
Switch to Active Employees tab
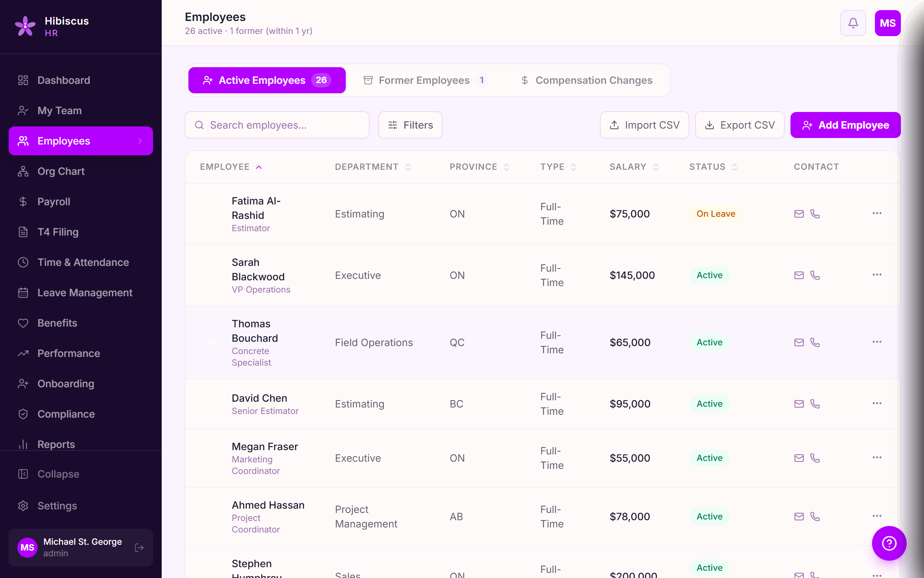tap(267, 80)
